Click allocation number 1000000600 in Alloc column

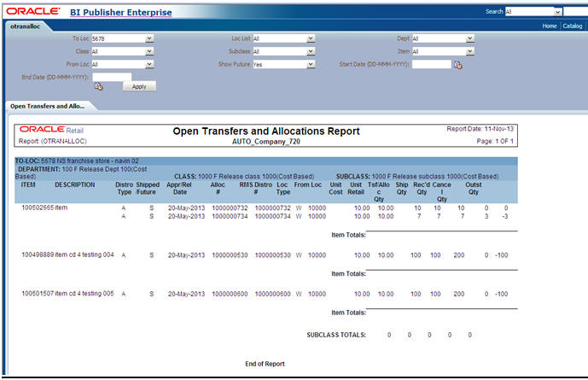click(230, 294)
